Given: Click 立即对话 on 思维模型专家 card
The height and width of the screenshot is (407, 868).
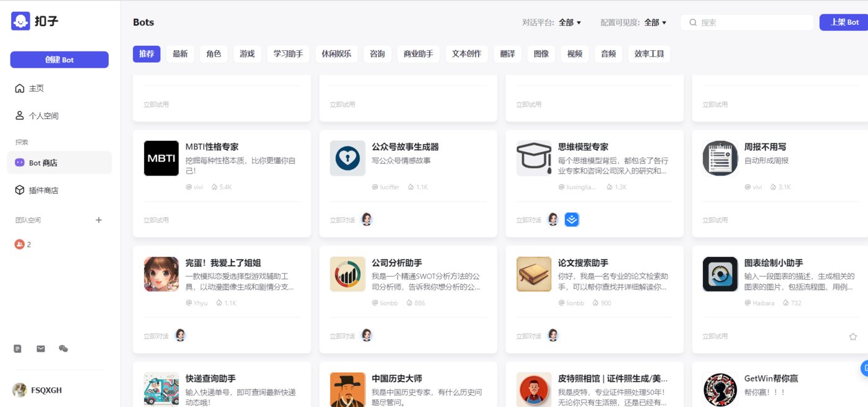Looking at the screenshot, I should tap(528, 220).
